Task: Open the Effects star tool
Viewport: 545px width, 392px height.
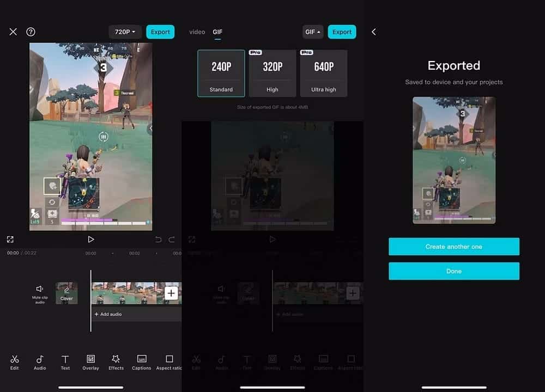Action: click(116, 362)
